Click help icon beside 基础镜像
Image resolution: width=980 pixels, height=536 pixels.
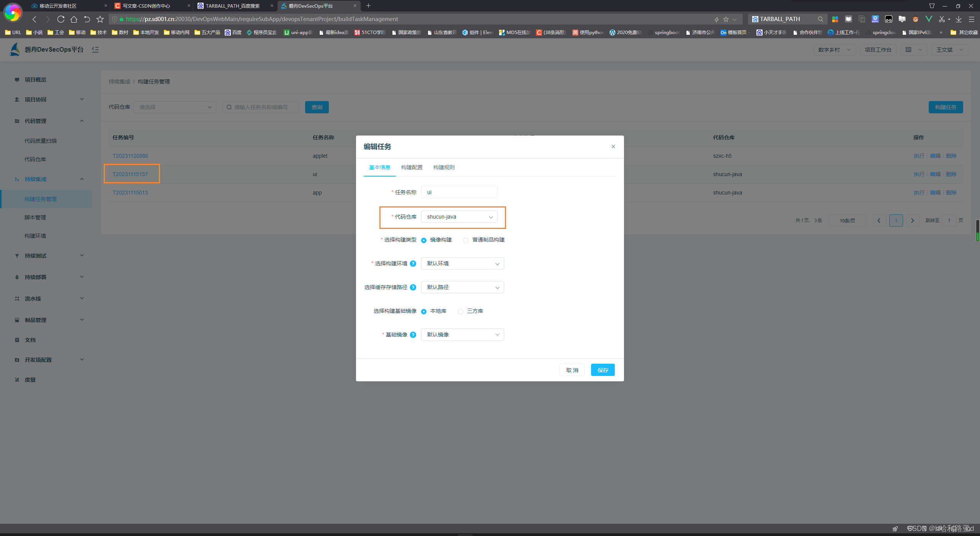click(413, 335)
